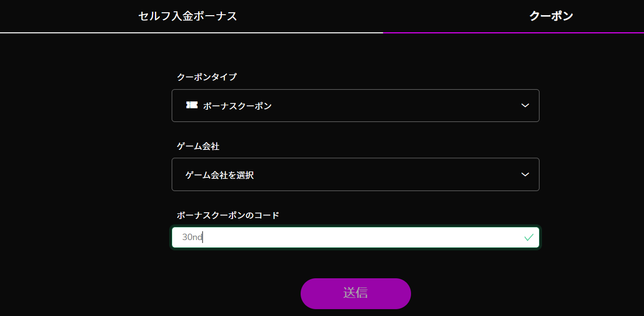This screenshot has width=644, height=316.
Task: Click the ボーナスクーポンのコード label text
Action: (228, 215)
